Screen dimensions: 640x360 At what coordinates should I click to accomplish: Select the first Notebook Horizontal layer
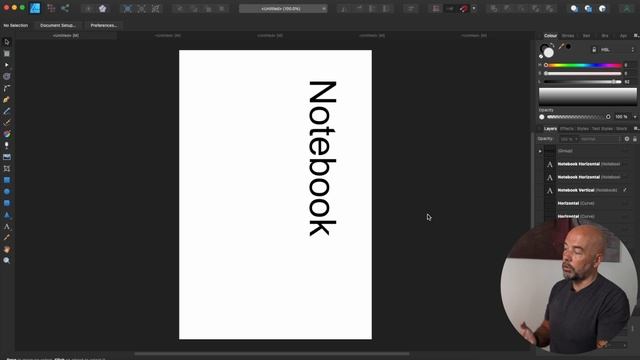(x=588, y=164)
